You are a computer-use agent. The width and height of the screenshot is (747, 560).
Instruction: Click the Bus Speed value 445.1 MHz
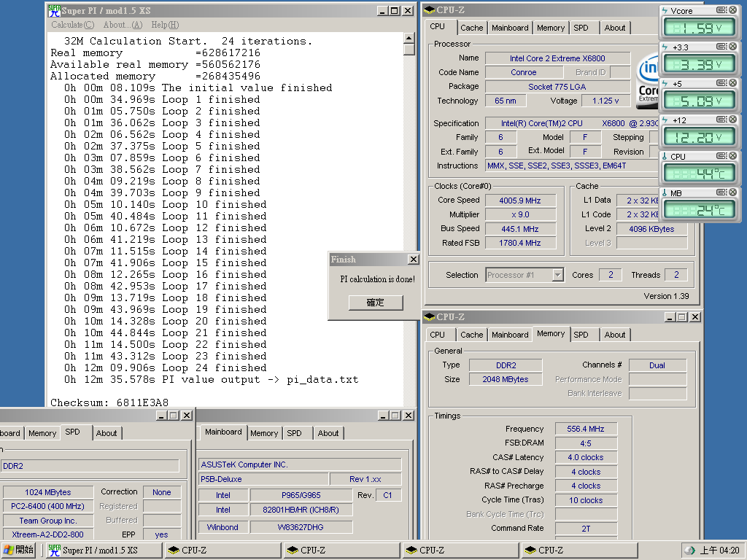coord(520,229)
